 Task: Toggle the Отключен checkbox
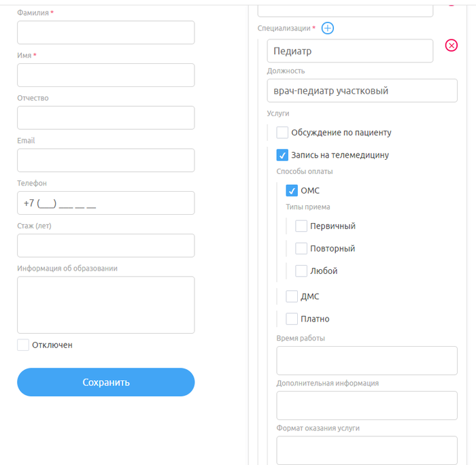(x=23, y=345)
